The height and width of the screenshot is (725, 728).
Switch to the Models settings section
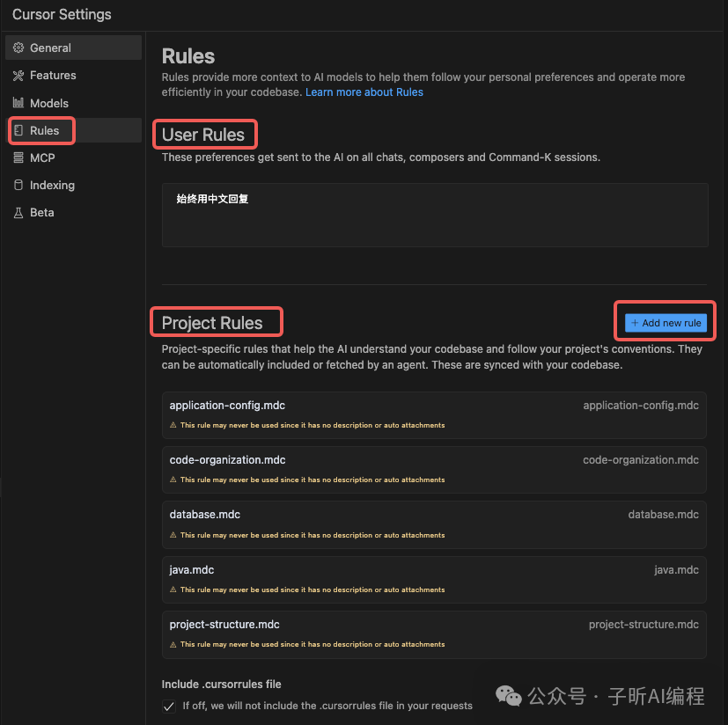(x=73, y=103)
